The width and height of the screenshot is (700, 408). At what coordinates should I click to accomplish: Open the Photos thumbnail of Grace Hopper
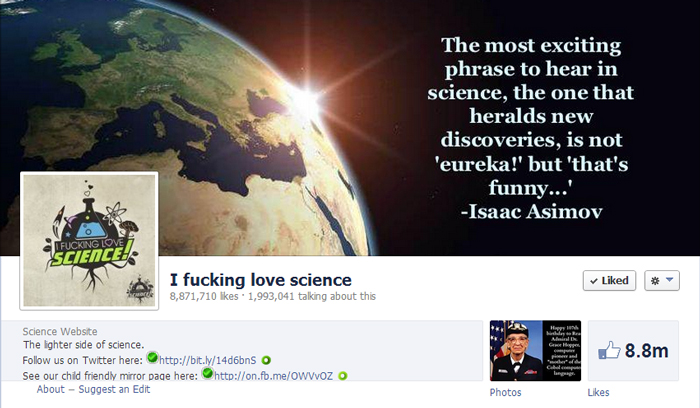pos(535,350)
